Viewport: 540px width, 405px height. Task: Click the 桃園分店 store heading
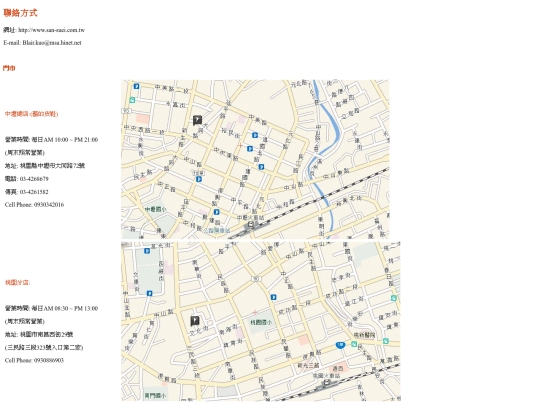click(x=17, y=282)
